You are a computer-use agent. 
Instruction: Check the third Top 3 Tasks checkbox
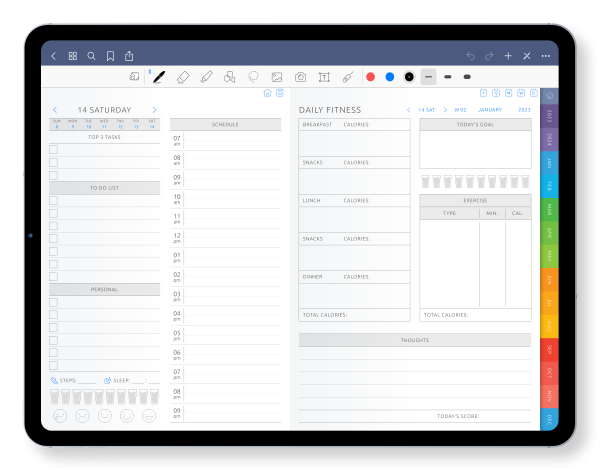54,175
